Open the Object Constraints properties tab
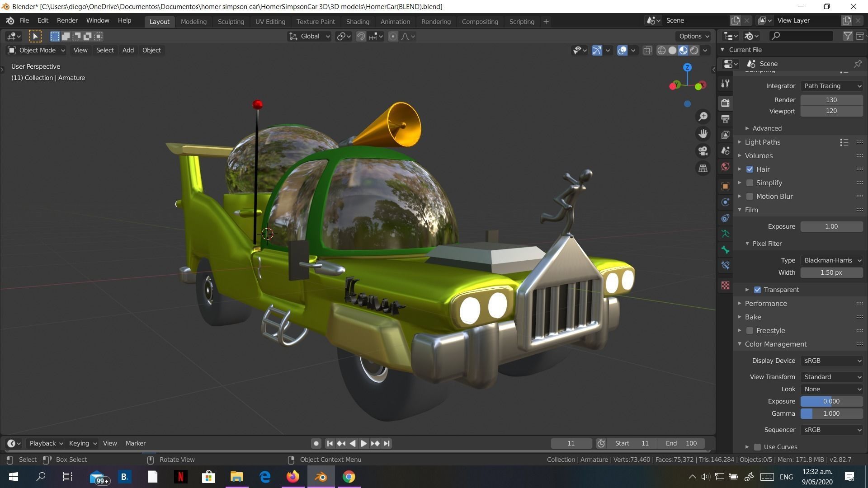 pos(725,218)
